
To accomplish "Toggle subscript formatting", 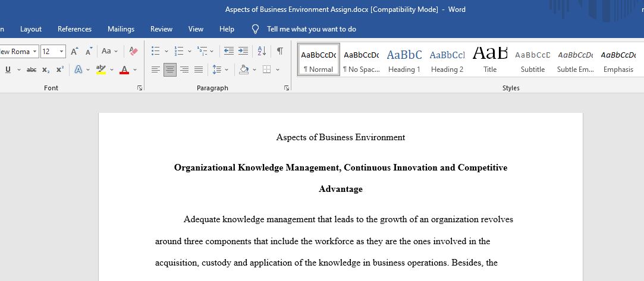I will [46, 70].
